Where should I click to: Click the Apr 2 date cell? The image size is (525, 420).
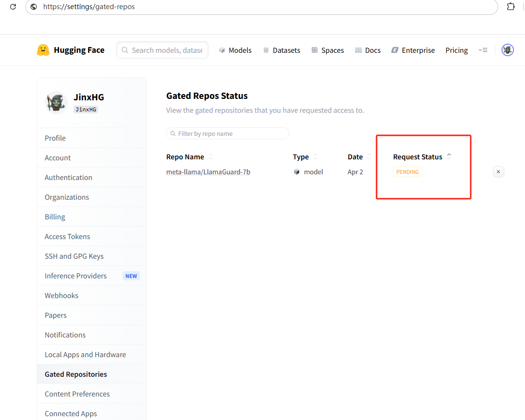355,172
